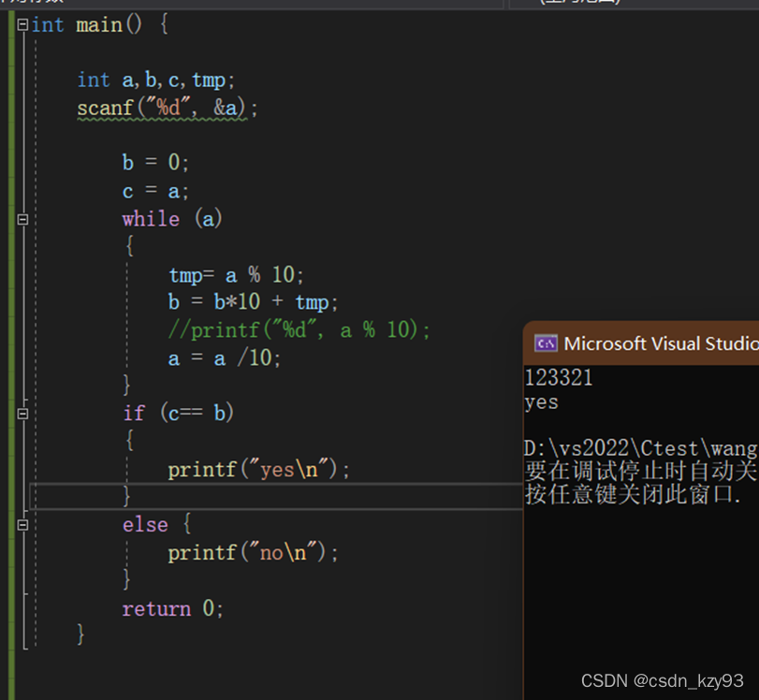Click the scanf("%d", &a); statement
Image resolution: width=759 pixels, height=700 pixels.
tap(167, 108)
